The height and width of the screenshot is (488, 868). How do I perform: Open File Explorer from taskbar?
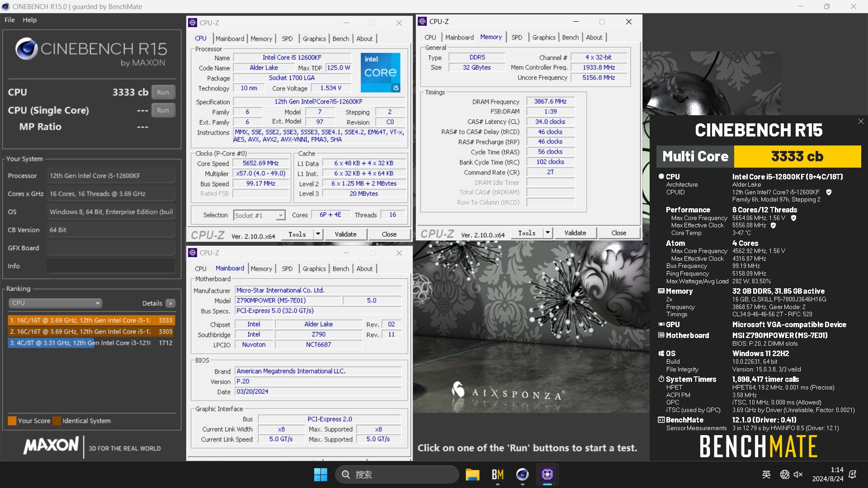(x=472, y=474)
